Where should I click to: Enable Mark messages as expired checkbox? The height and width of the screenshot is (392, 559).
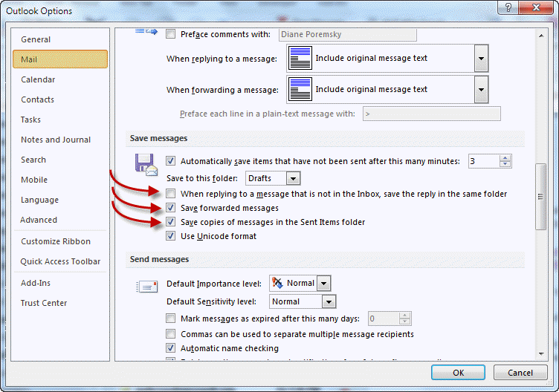[x=171, y=318]
